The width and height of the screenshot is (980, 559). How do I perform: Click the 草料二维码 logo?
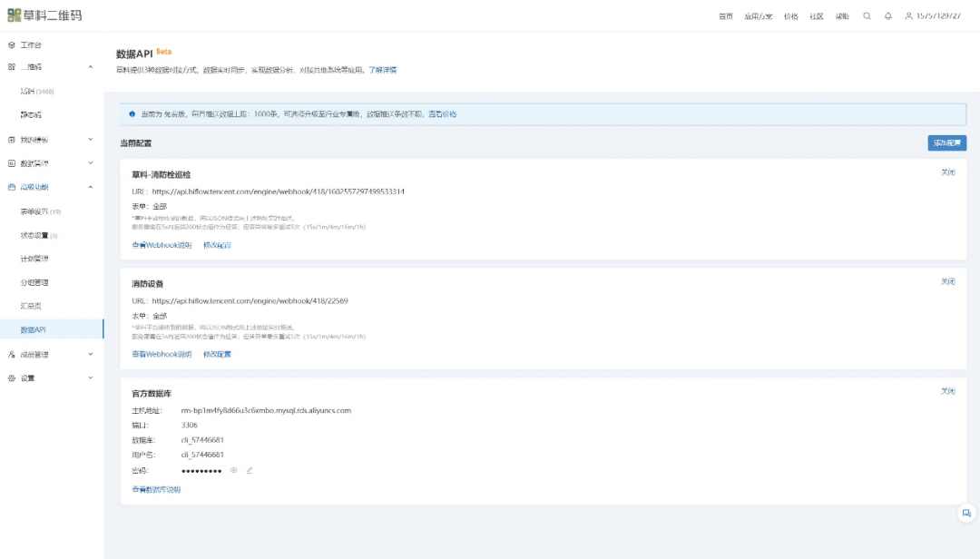point(43,15)
